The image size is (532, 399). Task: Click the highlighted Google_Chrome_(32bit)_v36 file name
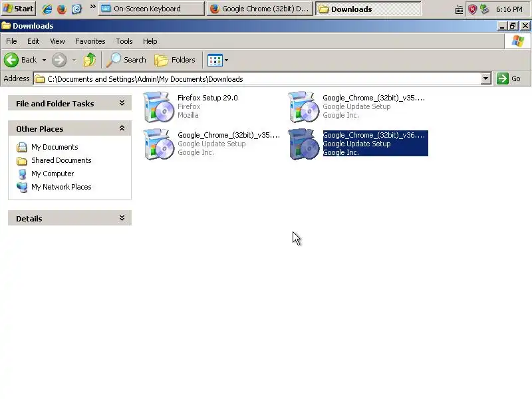[374, 135]
